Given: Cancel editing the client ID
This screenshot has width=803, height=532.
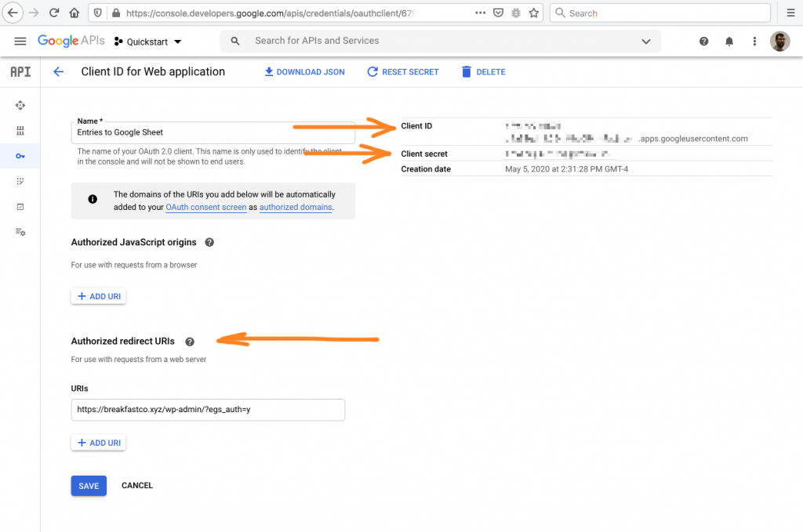Looking at the screenshot, I should [x=137, y=486].
